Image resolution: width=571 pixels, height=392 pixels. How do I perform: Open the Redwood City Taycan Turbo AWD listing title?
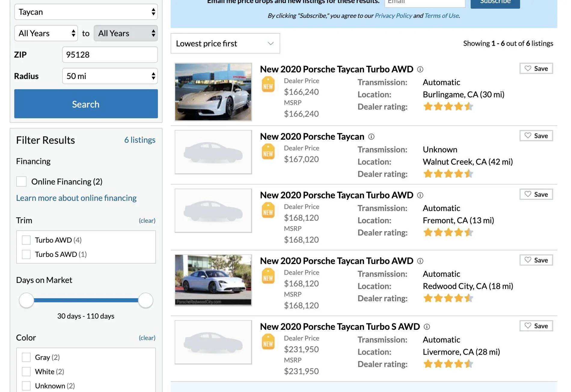337,261
